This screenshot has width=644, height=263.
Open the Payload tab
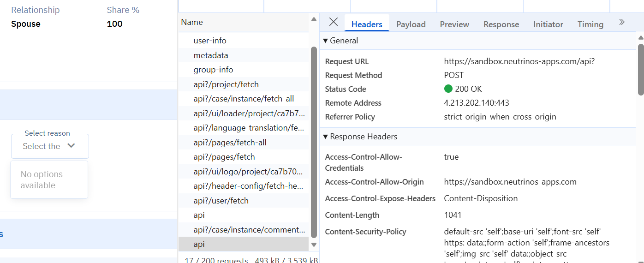click(x=411, y=24)
